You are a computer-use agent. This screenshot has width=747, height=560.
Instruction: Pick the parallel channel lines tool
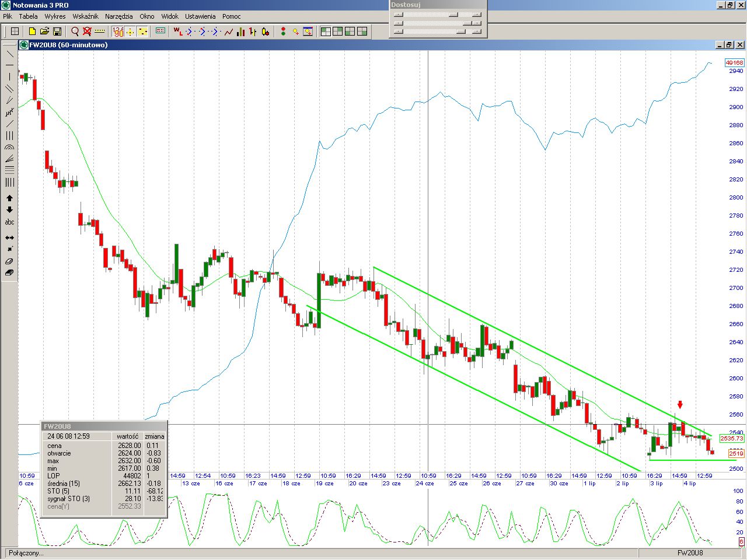9,89
